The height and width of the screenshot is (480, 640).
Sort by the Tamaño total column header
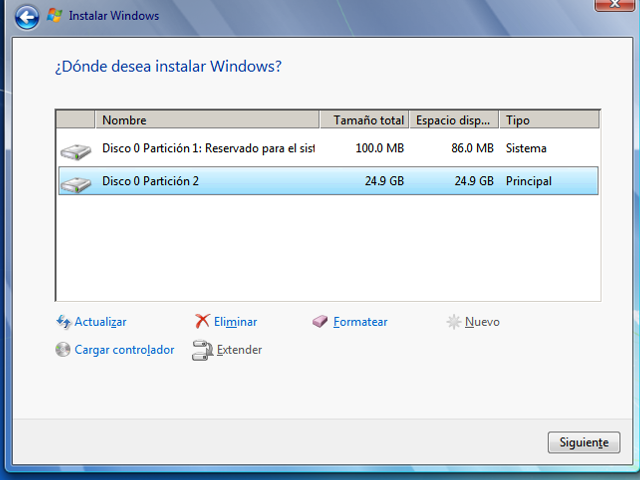(365, 120)
